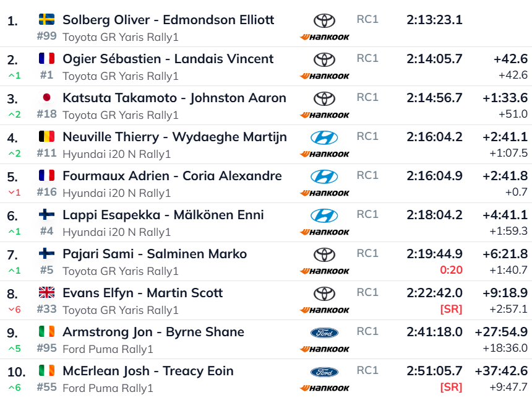This screenshot has width=532, height=400.
Task: Click car number #11 in Neuville's row
Action: pos(46,154)
